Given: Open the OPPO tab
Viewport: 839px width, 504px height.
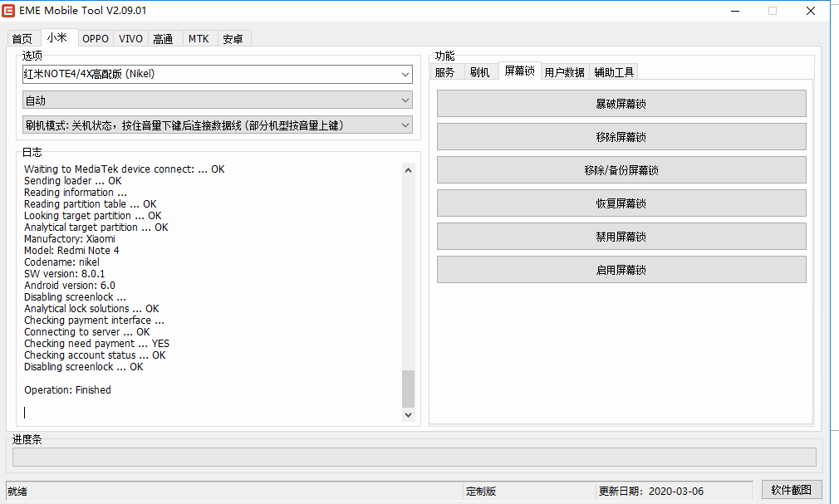Looking at the screenshot, I should 96,38.
